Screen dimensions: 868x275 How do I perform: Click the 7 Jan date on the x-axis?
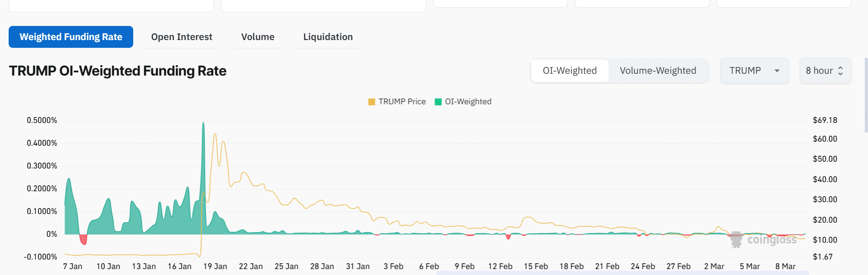pos(73,266)
